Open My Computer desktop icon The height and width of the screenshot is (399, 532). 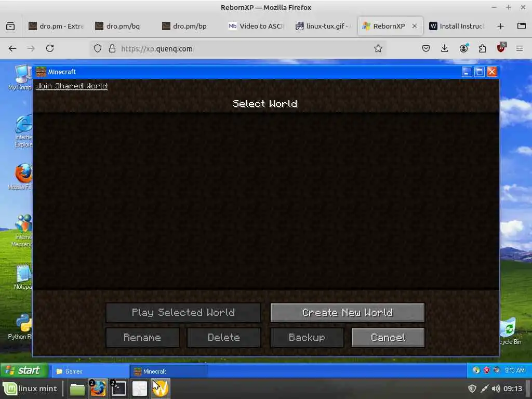click(x=22, y=77)
